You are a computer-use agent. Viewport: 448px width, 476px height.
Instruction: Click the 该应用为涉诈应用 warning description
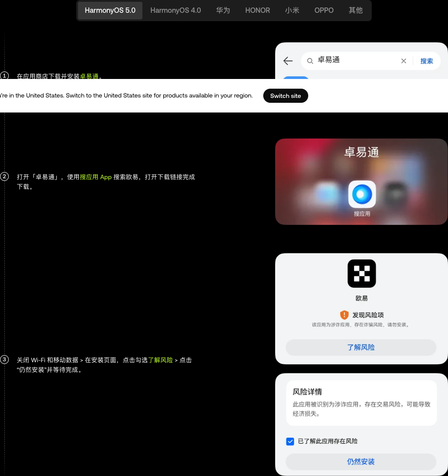tap(361, 325)
